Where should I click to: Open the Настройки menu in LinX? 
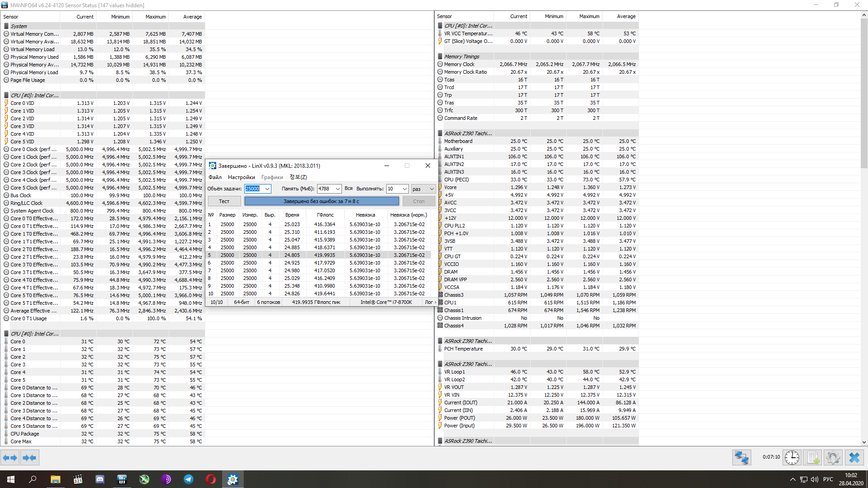point(241,177)
